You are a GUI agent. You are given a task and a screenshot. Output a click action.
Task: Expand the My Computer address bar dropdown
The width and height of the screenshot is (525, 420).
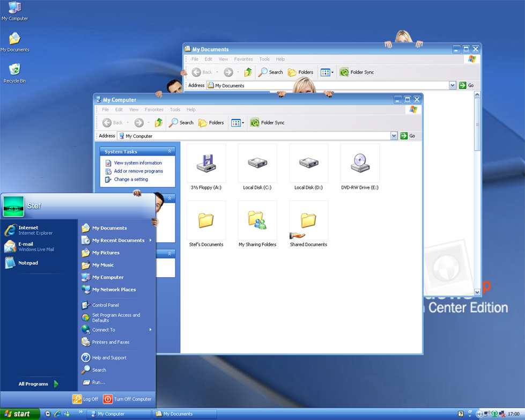click(394, 136)
